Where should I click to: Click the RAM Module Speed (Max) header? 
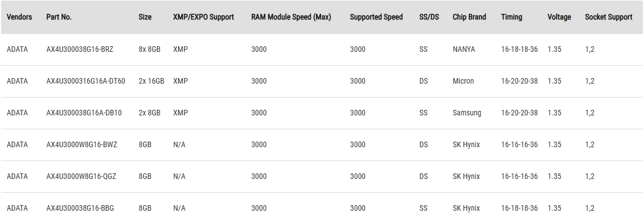click(x=291, y=17)
